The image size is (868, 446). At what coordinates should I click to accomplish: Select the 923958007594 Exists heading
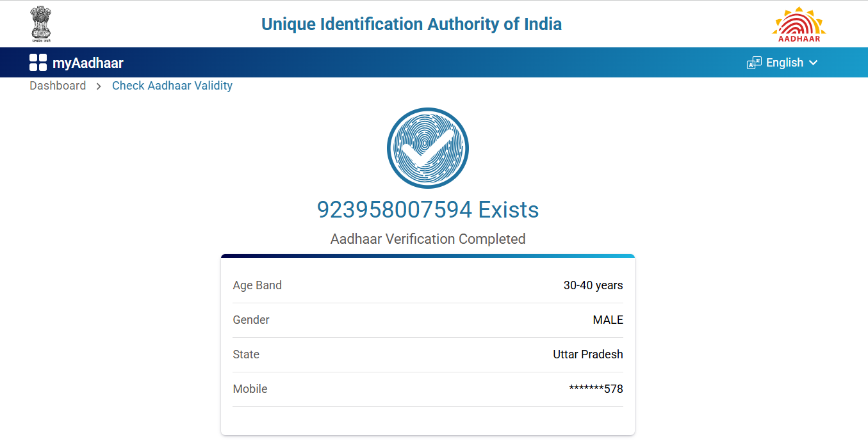428,209
